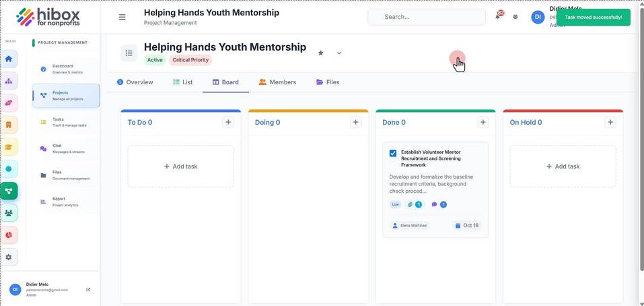Expand the chevron next to project star

point(339,53)
